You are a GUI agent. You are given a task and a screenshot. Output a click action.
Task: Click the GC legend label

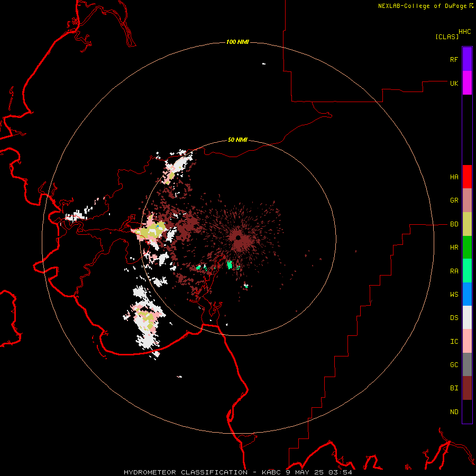454,365
